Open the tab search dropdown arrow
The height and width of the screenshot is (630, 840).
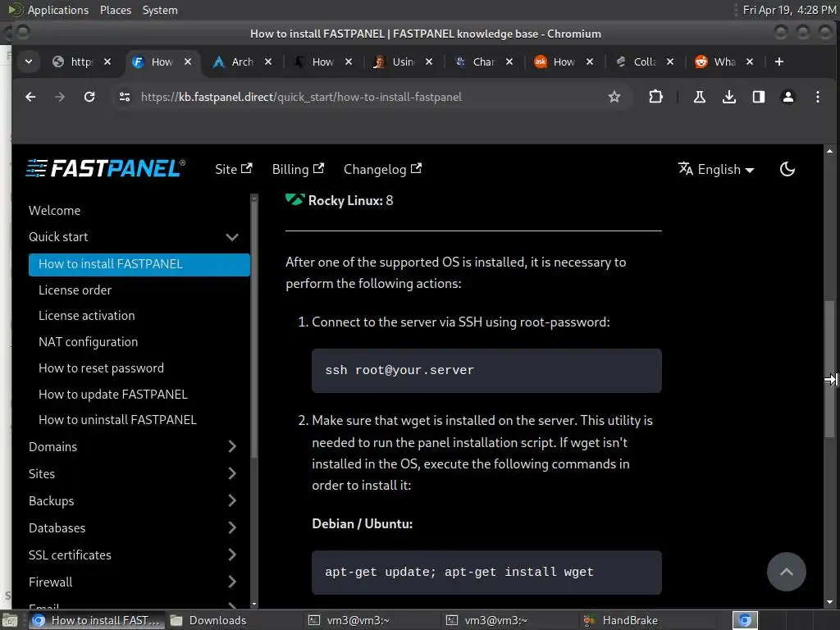pyautogui.click(x=29, y=62)
